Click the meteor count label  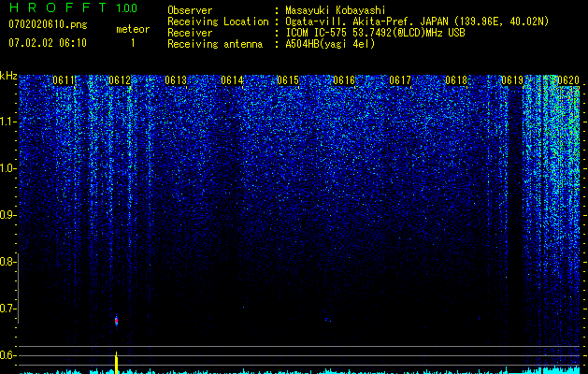[x=133, y=29]
